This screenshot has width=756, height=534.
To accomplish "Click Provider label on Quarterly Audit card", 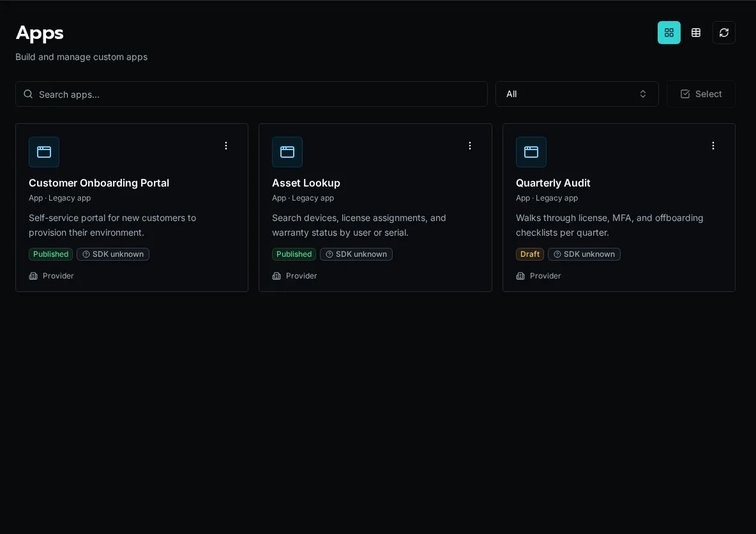I will click(x=545, y=276).
